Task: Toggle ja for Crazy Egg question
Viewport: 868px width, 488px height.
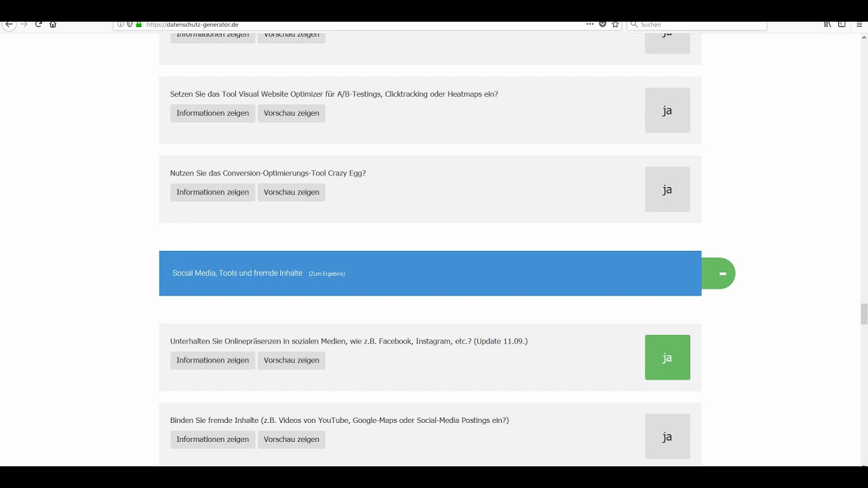Action: point(667,190)
